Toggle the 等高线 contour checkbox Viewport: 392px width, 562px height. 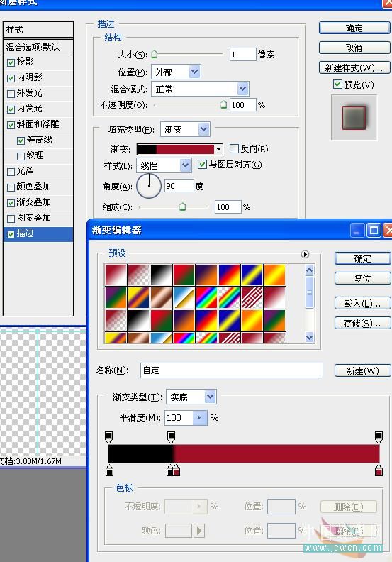tap(21, 140)
